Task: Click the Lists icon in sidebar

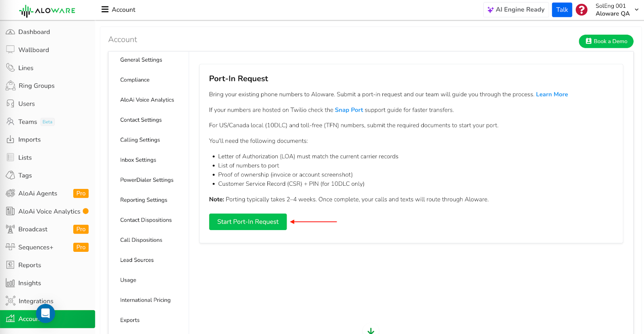Action: coord(10,157)
